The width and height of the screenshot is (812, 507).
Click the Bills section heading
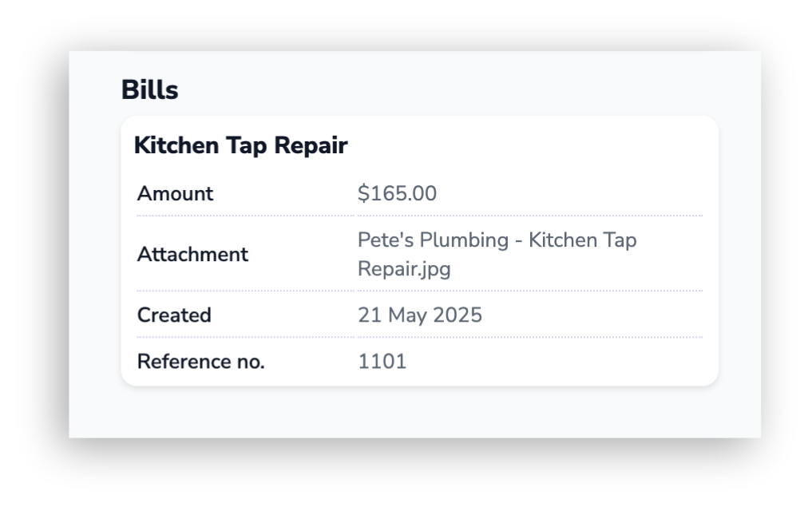click(x=149, y=89)
